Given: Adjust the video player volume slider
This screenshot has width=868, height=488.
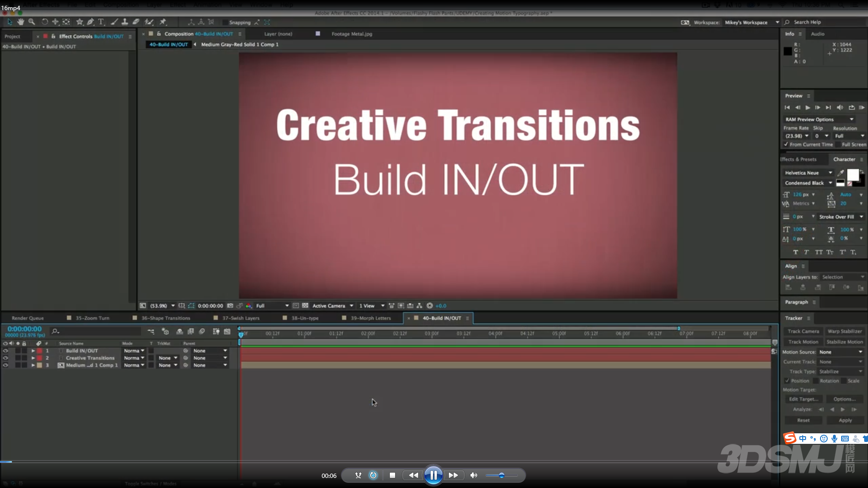Looking at the screenshot, I should click(502, 476).
